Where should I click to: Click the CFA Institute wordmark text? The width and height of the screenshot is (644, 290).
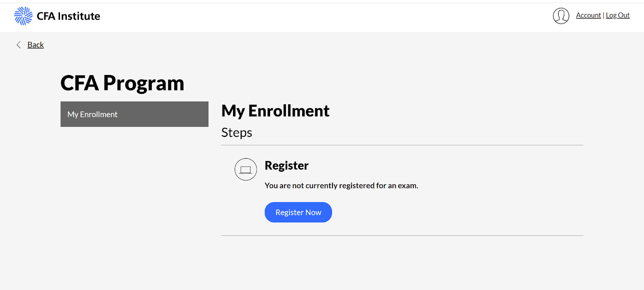pyautogui.click(x=68, y=16)
